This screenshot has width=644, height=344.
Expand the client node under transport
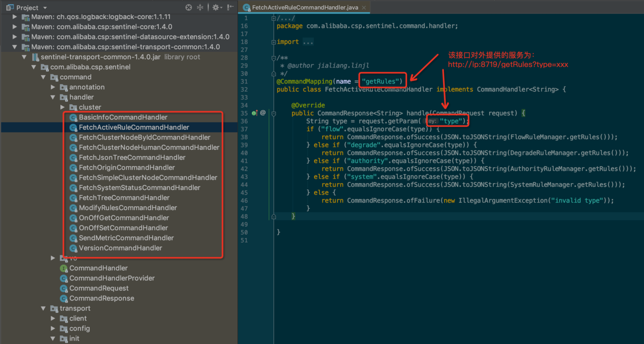[52, 319]
